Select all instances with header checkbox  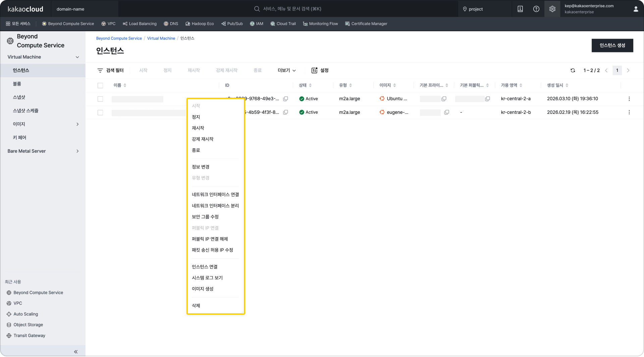pyautogui.click(x=100, y=86)
